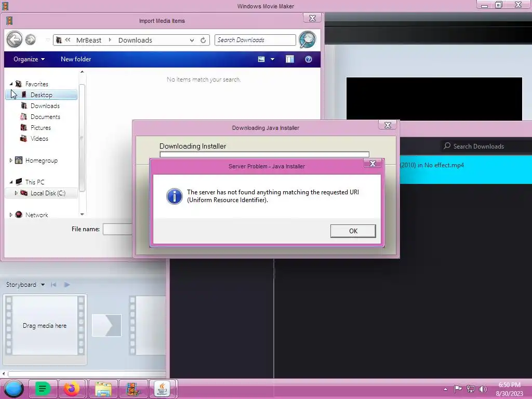Toggle the preview pane icon

[x=290, y=59]
